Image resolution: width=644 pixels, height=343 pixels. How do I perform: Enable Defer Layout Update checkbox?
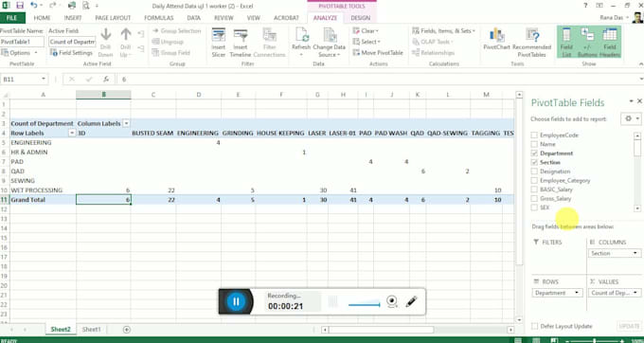534,326
